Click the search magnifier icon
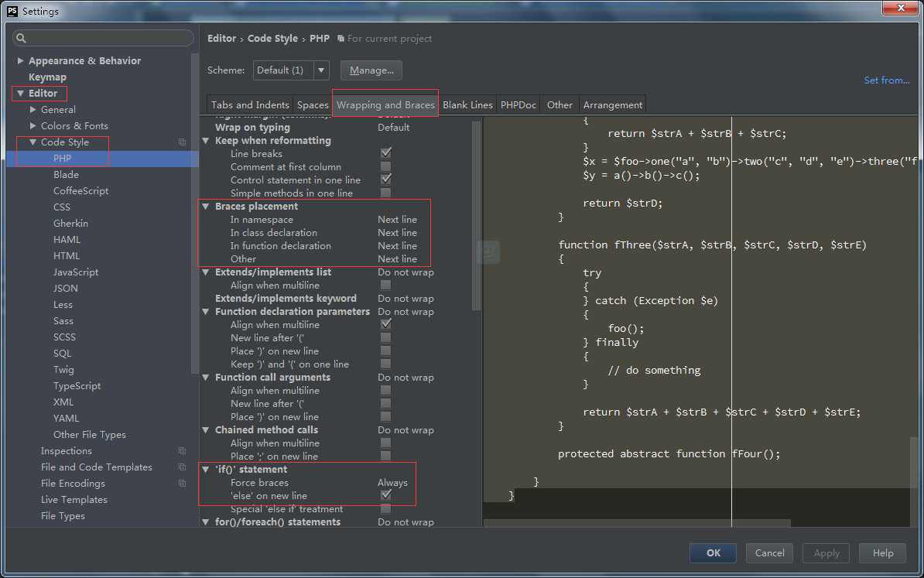The width and height of the screenshot is (924, 578). [21, 38]
